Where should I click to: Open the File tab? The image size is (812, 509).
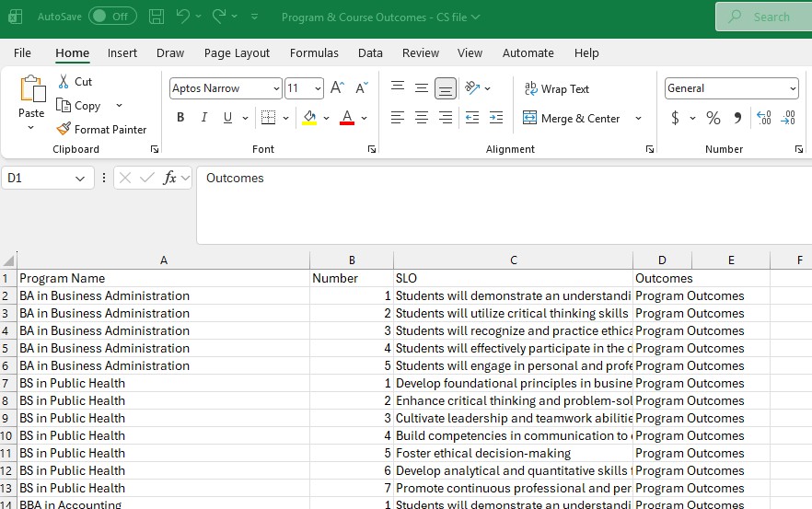[x=22, y=52]
